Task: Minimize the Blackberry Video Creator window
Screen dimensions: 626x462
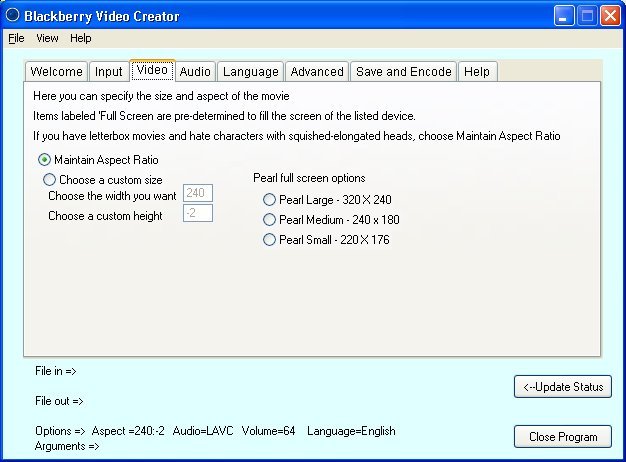Action: click(x=564, y=16)
